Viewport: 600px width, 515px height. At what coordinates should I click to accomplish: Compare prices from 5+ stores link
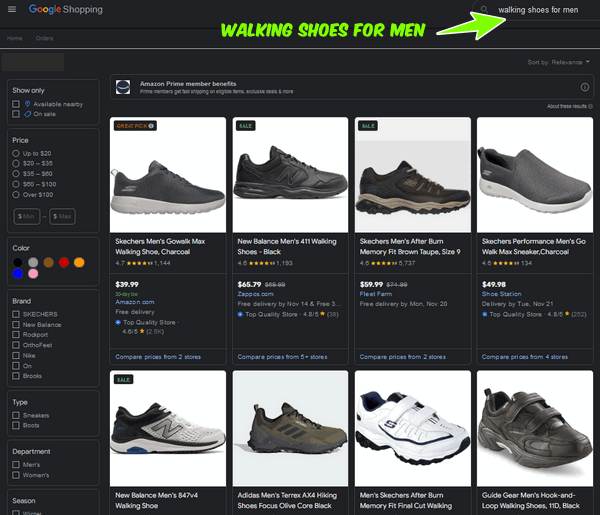[282, 357]
